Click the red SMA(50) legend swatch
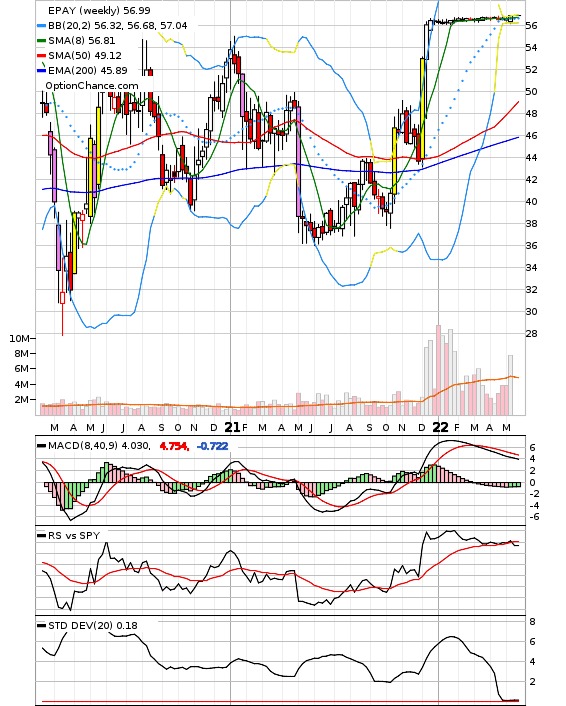 (x=41, y=55)
